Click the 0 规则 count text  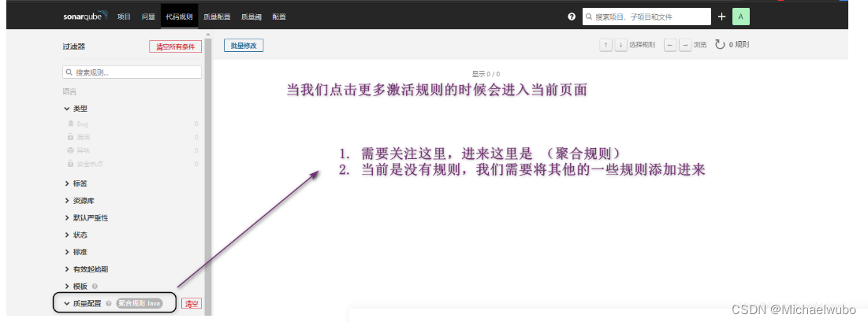point(739,44)
